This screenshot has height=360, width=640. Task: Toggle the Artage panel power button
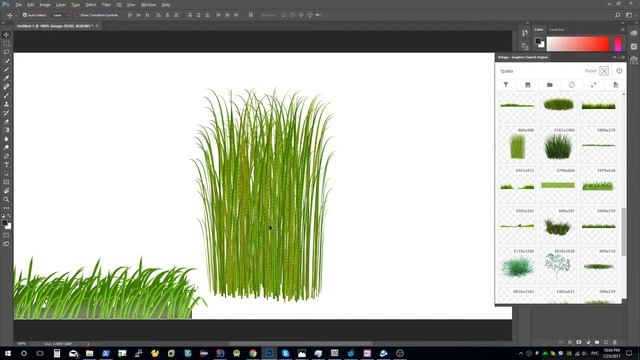(x=619, y=71)
